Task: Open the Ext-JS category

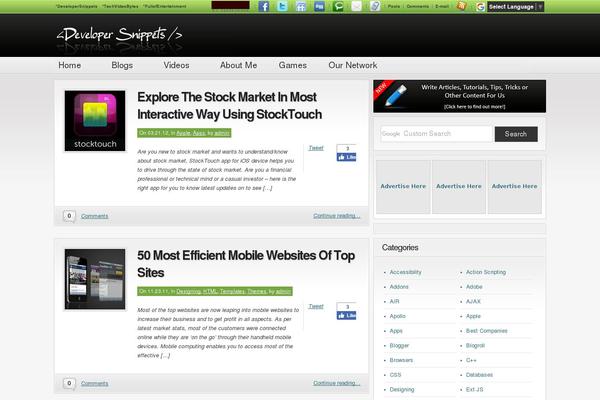Action: (474, 390)
